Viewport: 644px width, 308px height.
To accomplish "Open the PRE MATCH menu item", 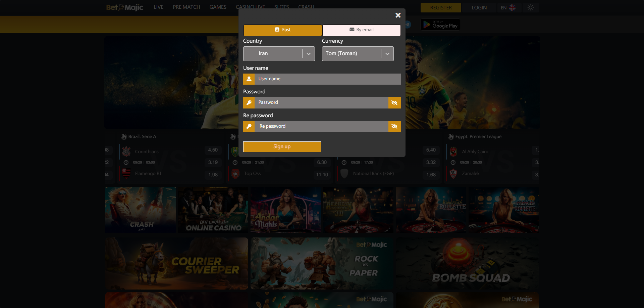I will 186,7.
